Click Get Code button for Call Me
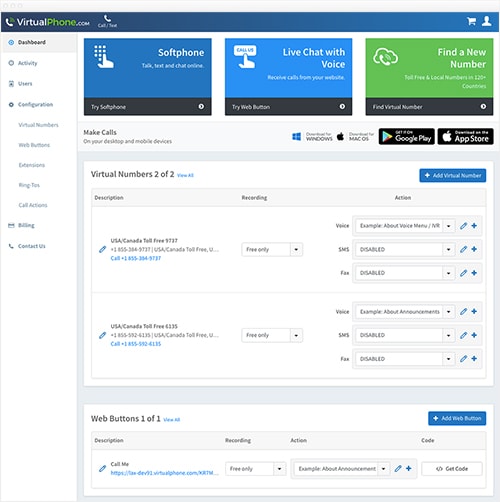The width and height of the screenshot is (500, 502). pos(452,469)
